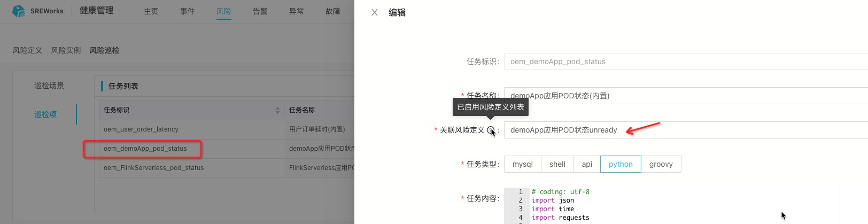868x224 pixels.
Task: Switch to 风险实例 sub-tab
Action: [x=66, y=50]
